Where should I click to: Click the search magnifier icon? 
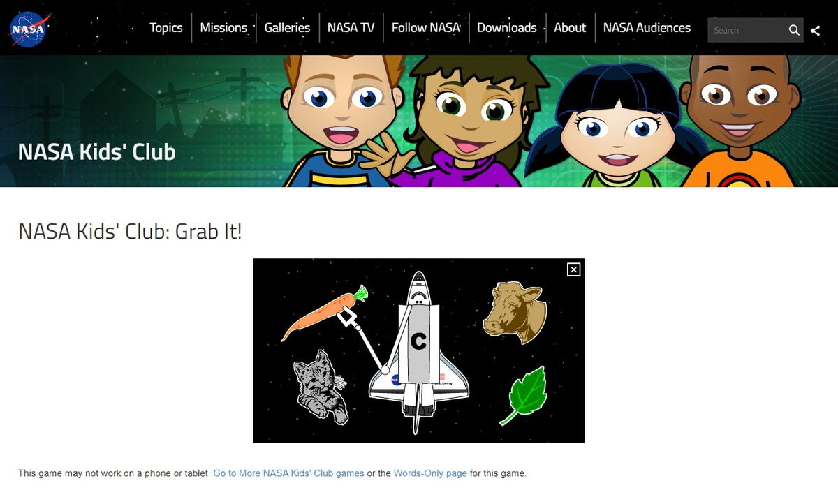coord(794,30)
